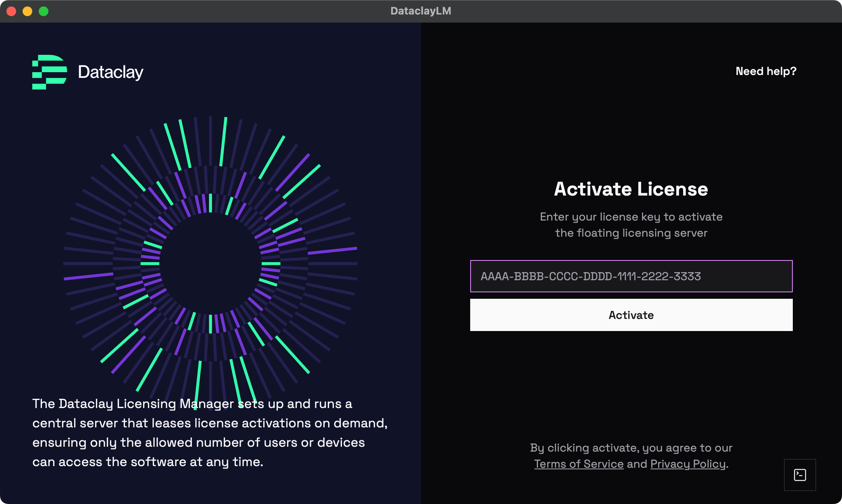Open the Privacy Policy link
842x504 pixels.
688,464
